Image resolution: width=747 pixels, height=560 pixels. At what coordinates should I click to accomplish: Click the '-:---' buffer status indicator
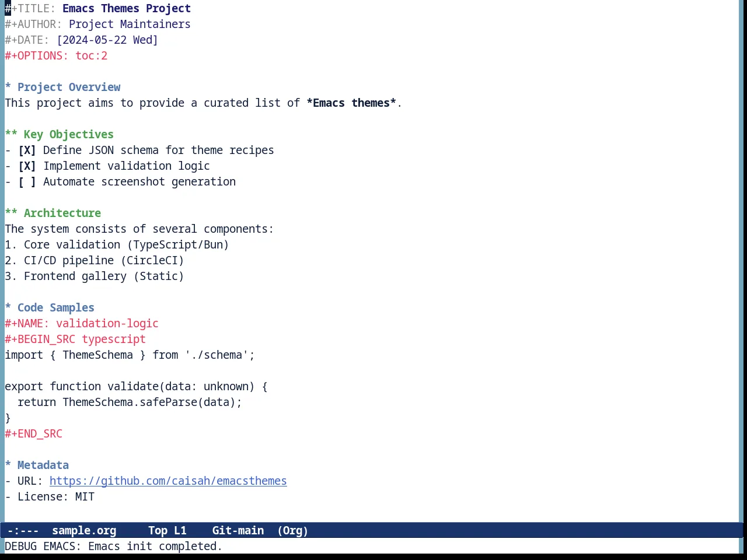click(23, 530)
